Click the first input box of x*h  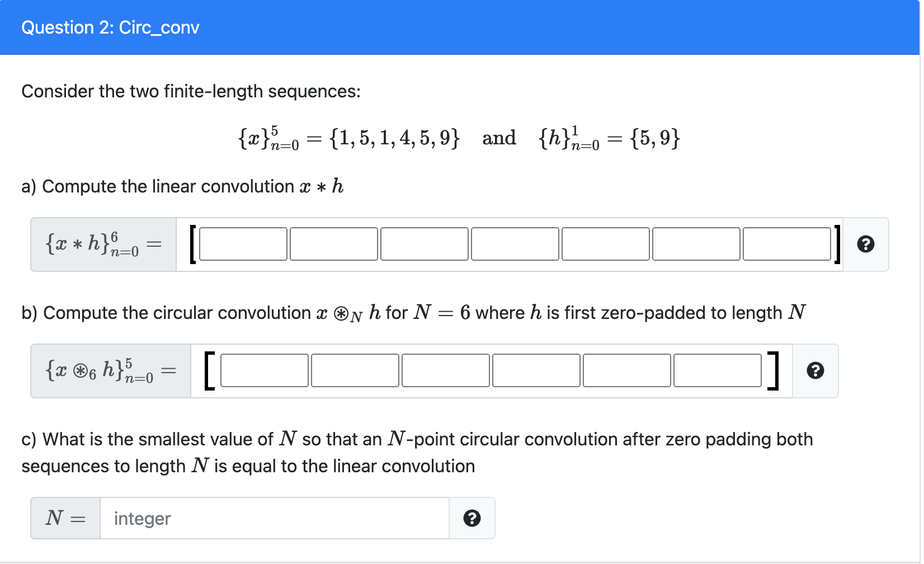(x=243, y=244)
